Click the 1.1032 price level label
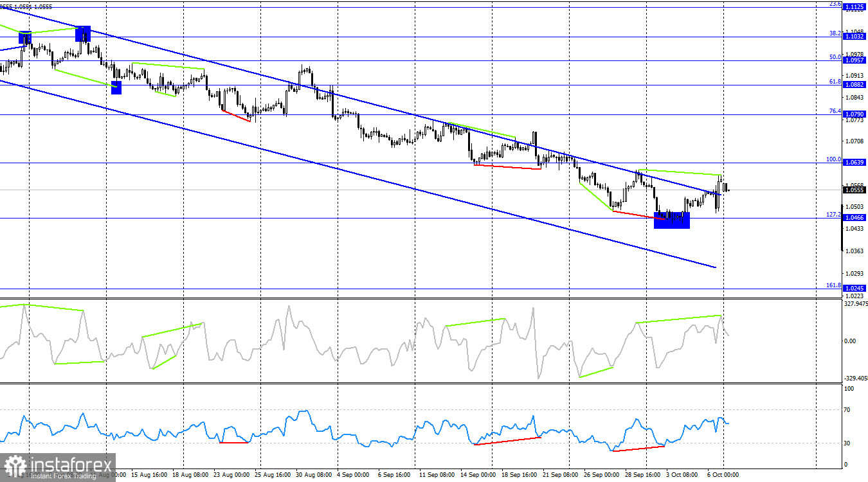The height and width of the screenshot is (482, 868). [x=855, y=37]
